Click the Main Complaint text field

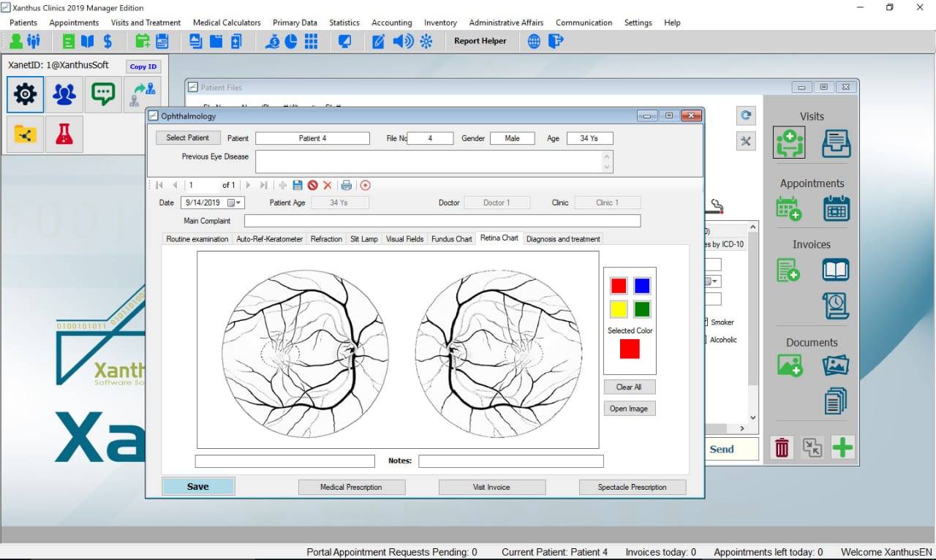(442, 221)
